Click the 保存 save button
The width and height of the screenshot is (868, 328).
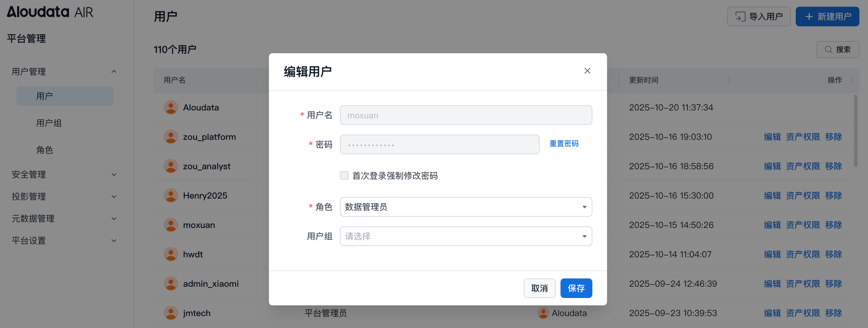pos(576,288)
